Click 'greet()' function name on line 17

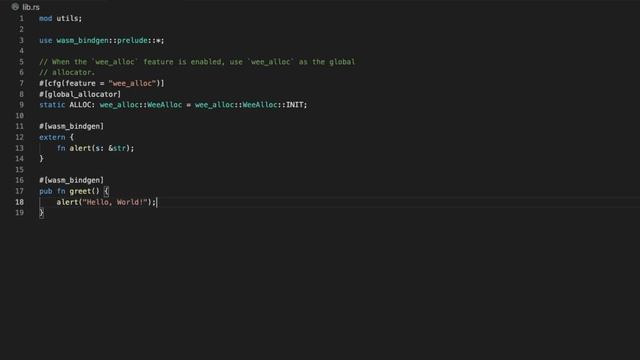pyautogui.click(x=84, y=191)
